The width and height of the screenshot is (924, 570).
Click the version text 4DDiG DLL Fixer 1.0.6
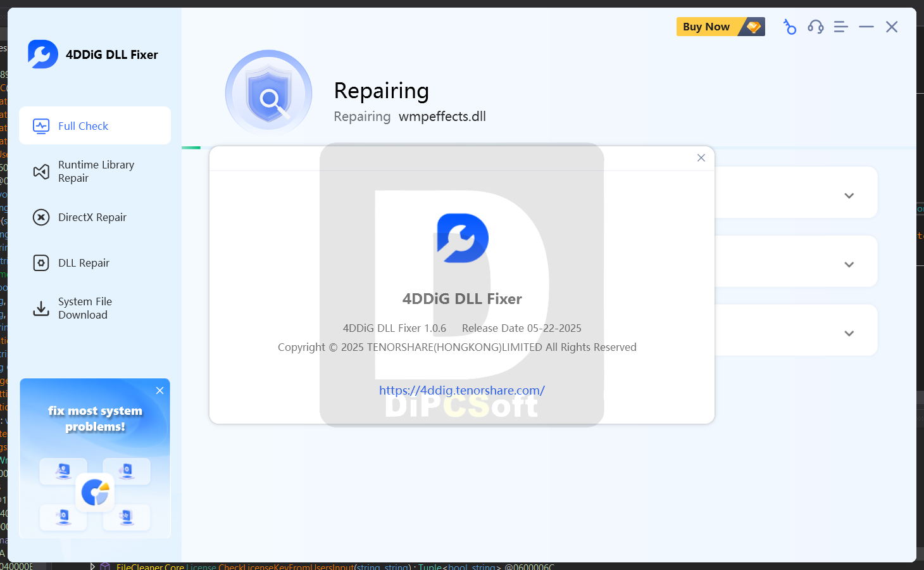tap(394, 328)
